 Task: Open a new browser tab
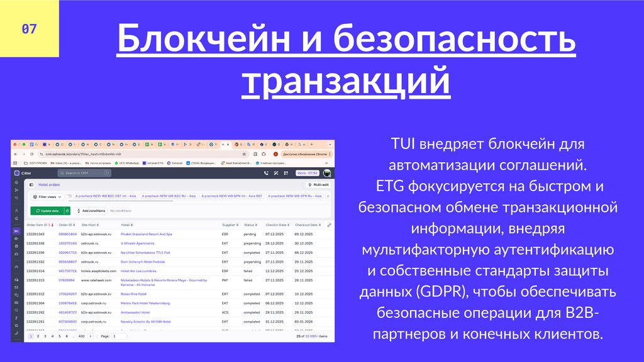point(312,145)
